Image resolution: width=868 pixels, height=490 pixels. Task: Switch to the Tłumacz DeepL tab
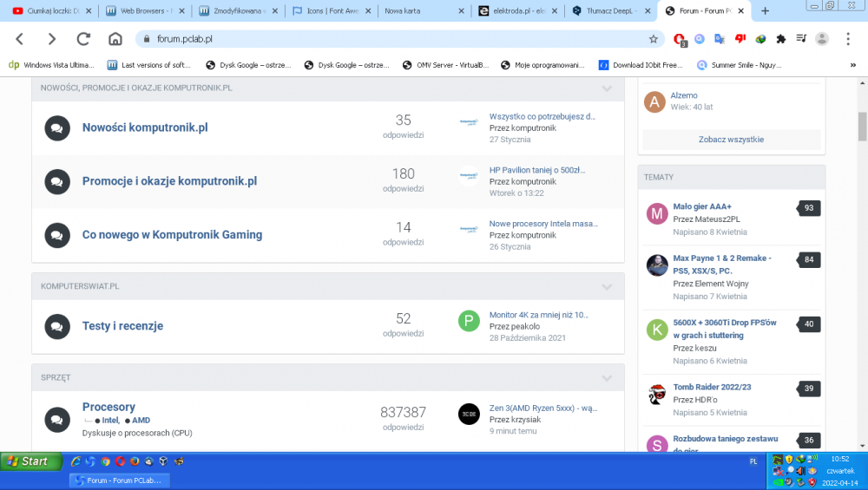[x=610, y=11]
